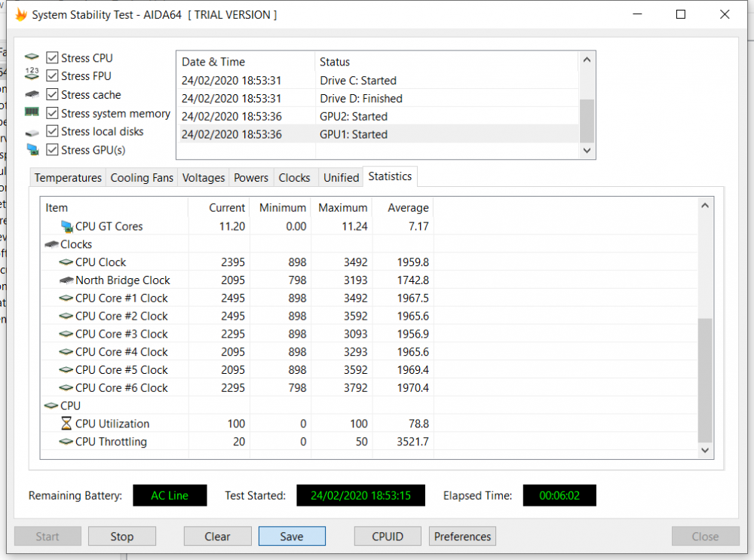Click the AIDA64 flame icon in title bar
754x560 pixels.
coord(21,14)
